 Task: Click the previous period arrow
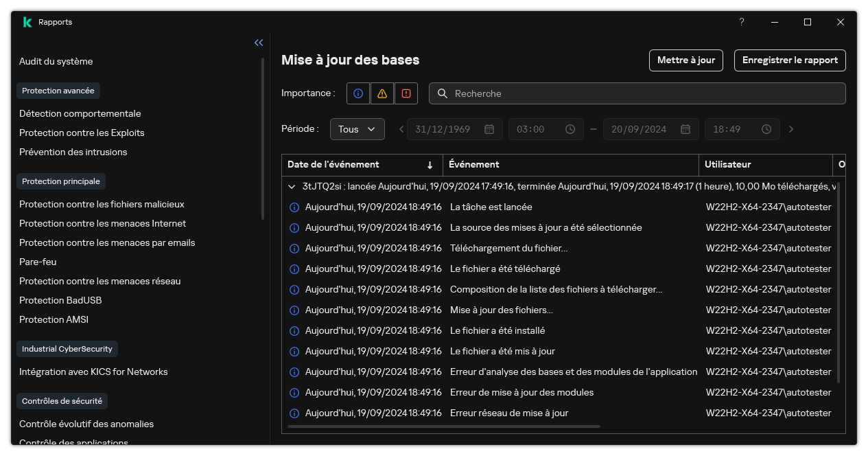(x=401, y=129)
